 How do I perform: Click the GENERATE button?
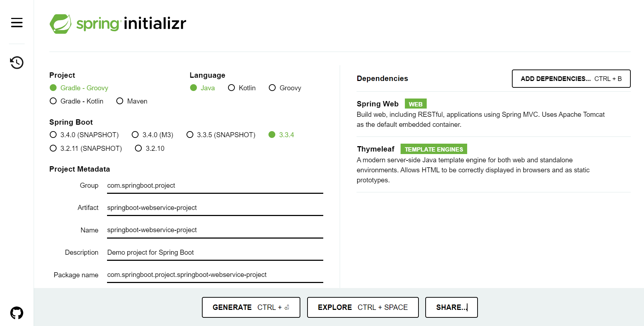[x=251, y=307]
